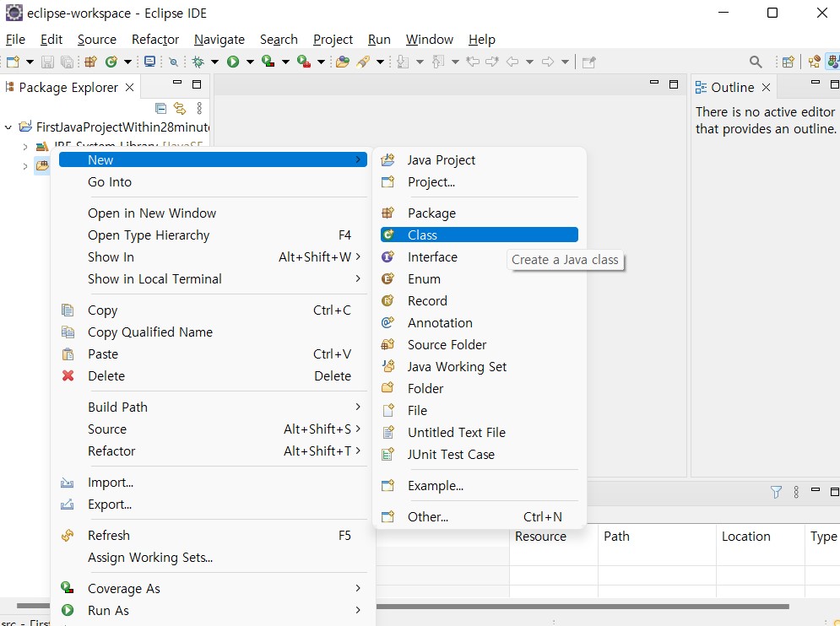Click the Save All toolbar icon

point(67,62)
